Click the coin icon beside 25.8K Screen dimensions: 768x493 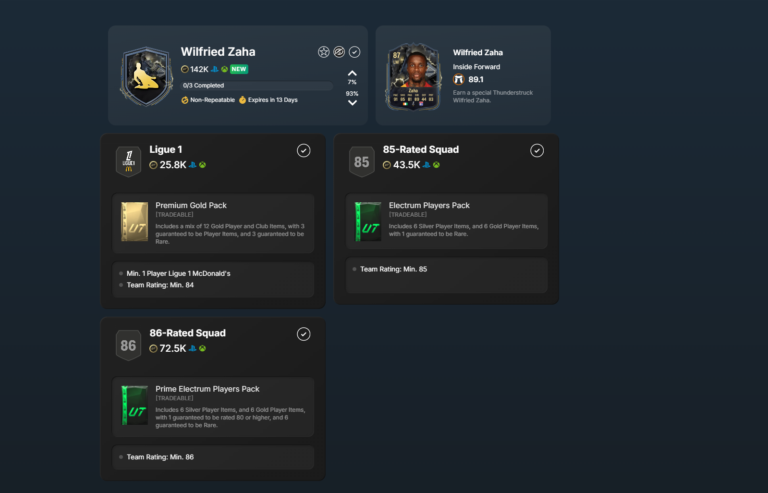click(153, 165)
